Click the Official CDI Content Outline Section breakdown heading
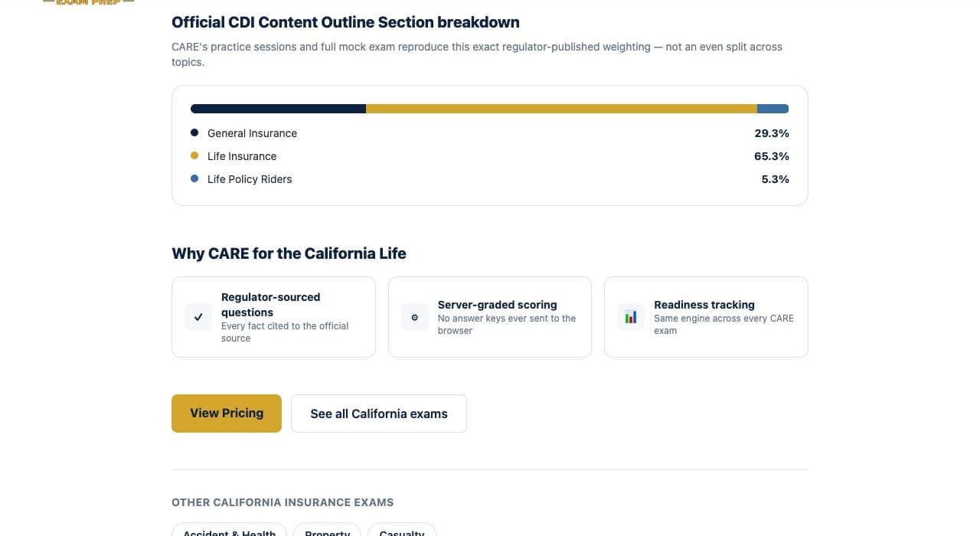This screenshot has width=980, height=536. 345,23
